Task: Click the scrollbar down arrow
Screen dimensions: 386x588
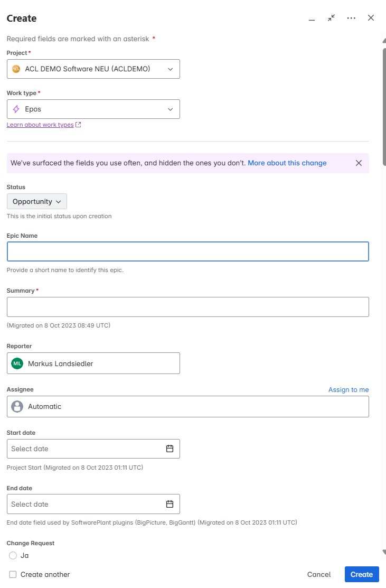Action: pyautogui.click(x=384, y=552)
